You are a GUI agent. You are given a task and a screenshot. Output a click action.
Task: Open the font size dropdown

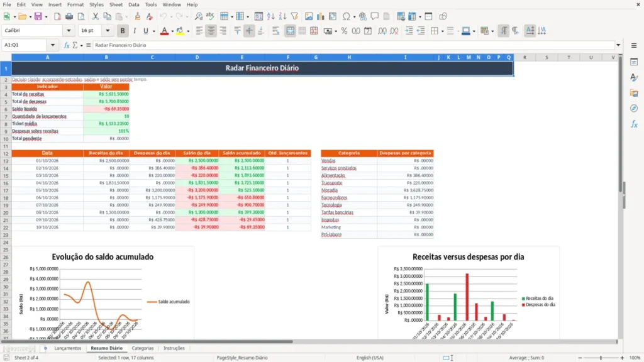108,31
